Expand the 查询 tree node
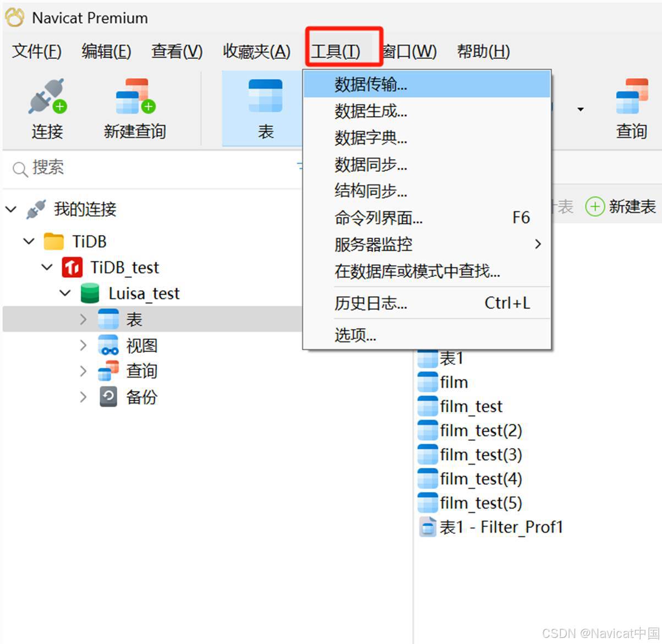Viewport: 662px width, 644px height. coord(83,371)
